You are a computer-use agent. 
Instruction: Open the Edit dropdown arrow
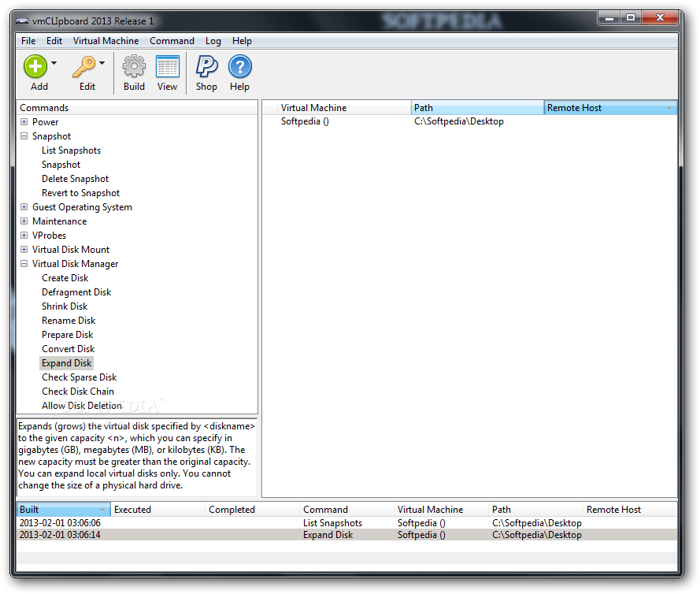(102, 63)
